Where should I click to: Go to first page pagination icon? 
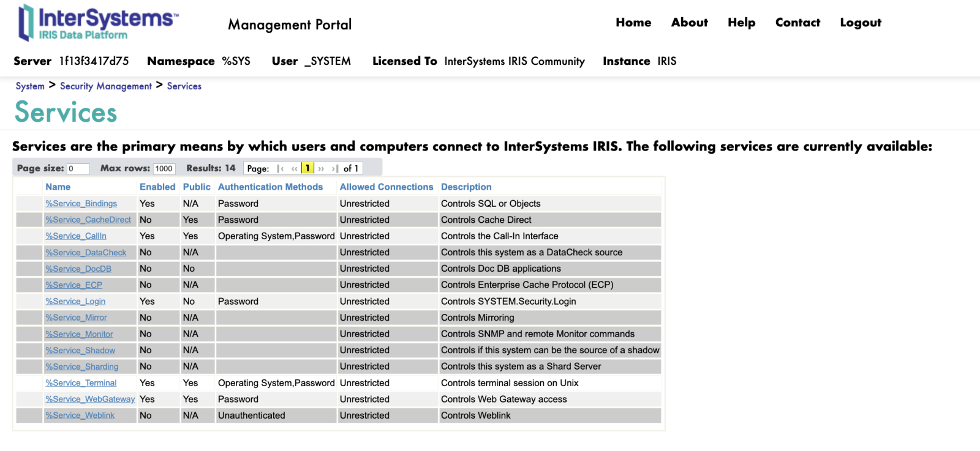point(281,168)
